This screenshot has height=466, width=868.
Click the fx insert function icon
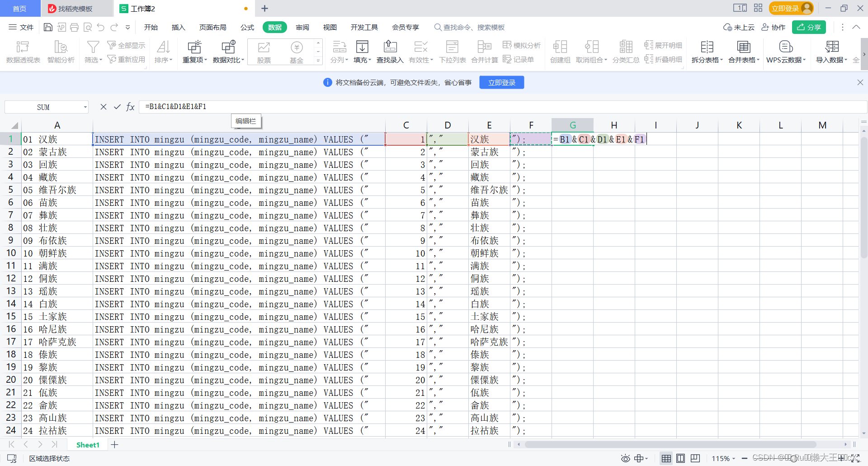coord(130,107)
